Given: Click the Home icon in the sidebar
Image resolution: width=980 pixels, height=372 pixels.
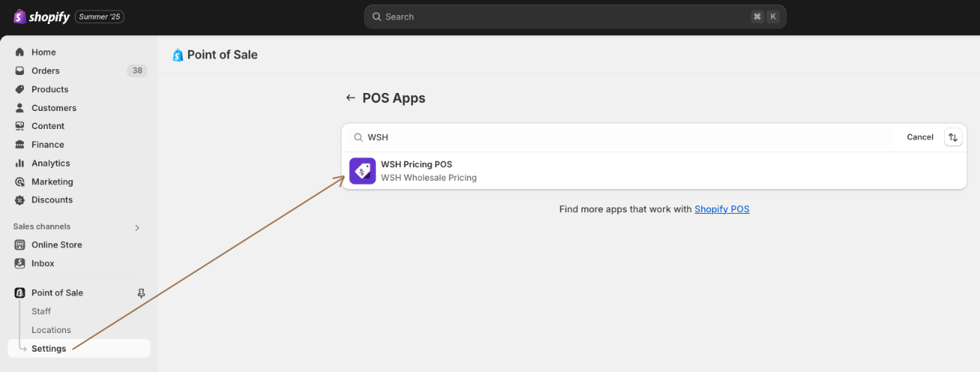Looking at the screenshot, I should pyautogui.click(x=20, y=52).
